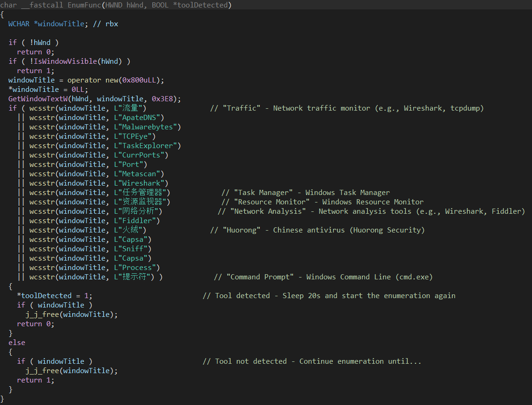Click the else keyword
This screenshot has height=405, width=532.
16,343
